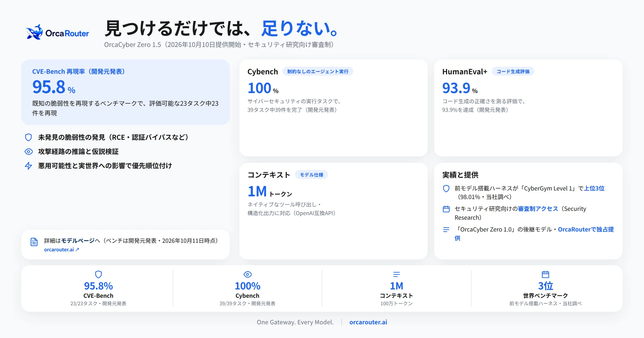Image resolution: width=644 pixels, height=338 pixels.
Task: Click the 93.9 % value in HumanEval+ card
Action: [460, 88]
